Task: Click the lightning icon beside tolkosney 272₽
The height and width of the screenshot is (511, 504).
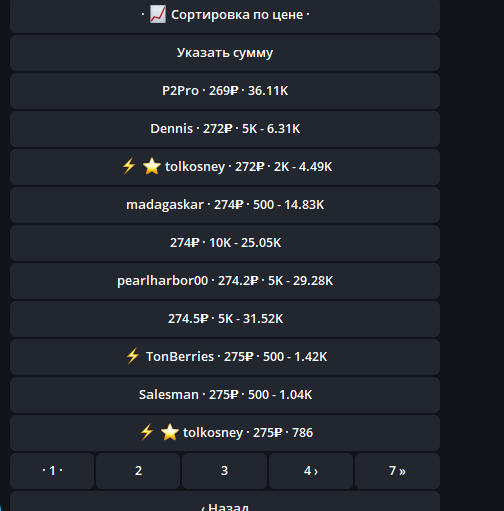Action: [129, 166]
